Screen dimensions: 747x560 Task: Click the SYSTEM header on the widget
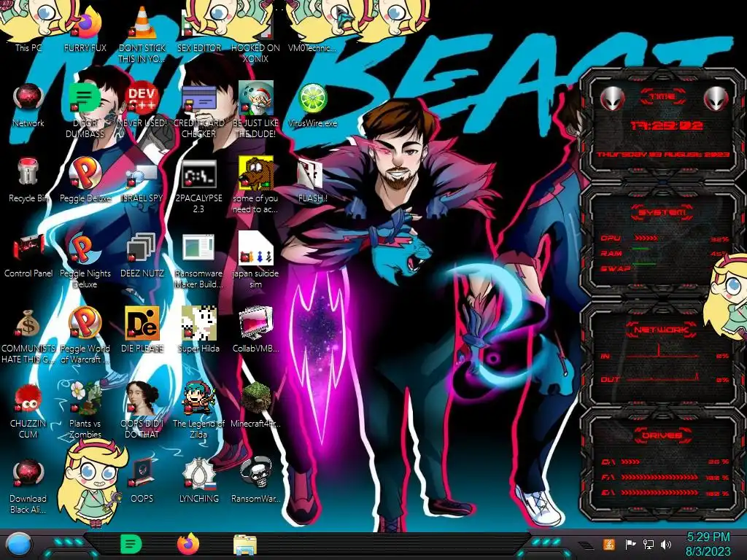pos(662,212)
